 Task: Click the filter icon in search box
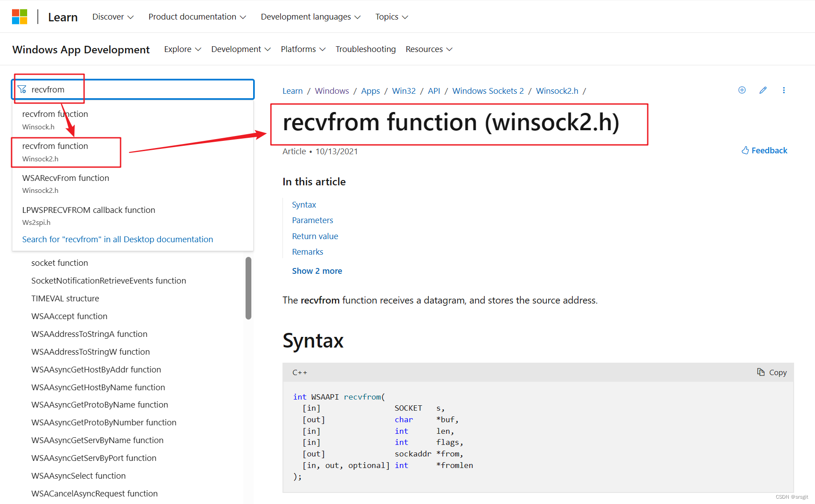(x=22, y=89)
